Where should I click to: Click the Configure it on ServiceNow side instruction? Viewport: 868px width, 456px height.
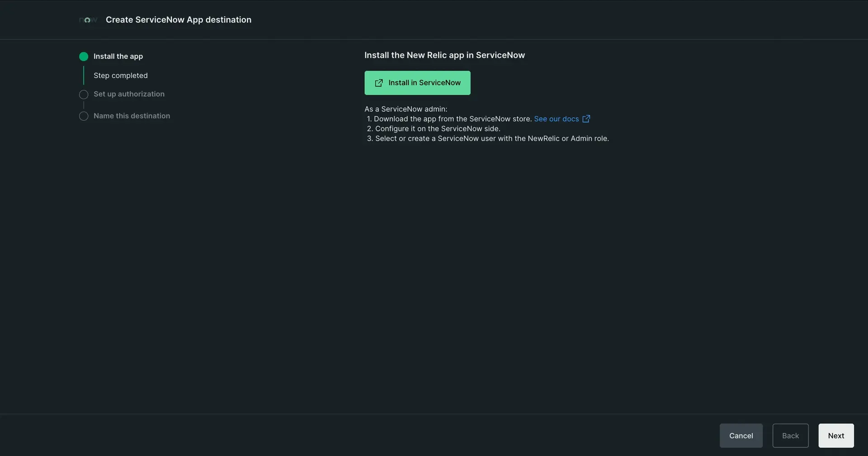[x=437, y=129]
